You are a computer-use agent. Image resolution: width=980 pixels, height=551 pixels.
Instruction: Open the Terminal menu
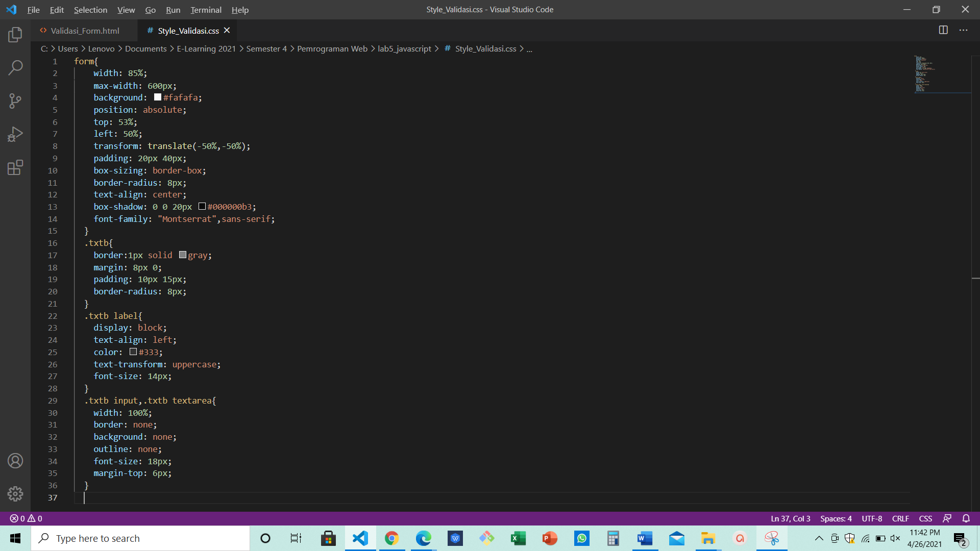(206, 10)
